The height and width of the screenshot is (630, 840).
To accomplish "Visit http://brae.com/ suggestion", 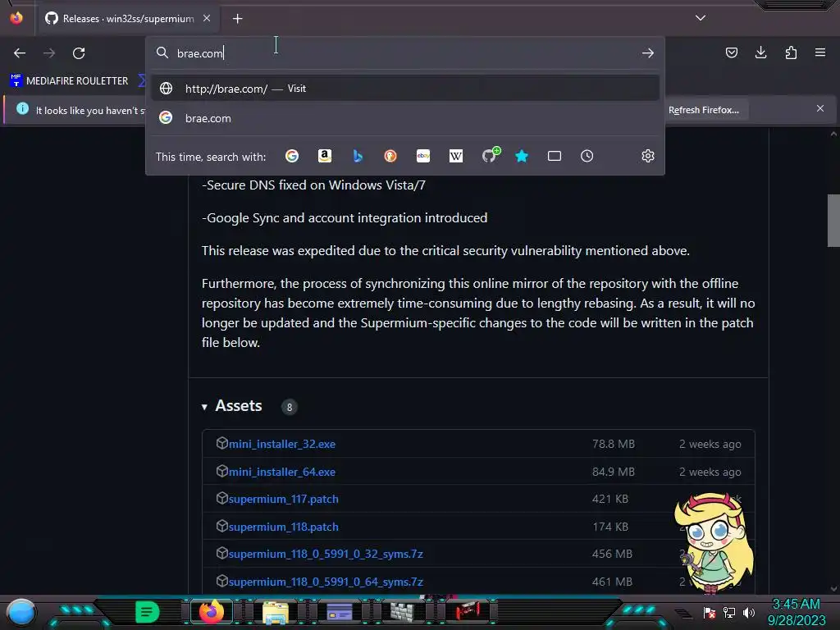I will tap(405, 89).
